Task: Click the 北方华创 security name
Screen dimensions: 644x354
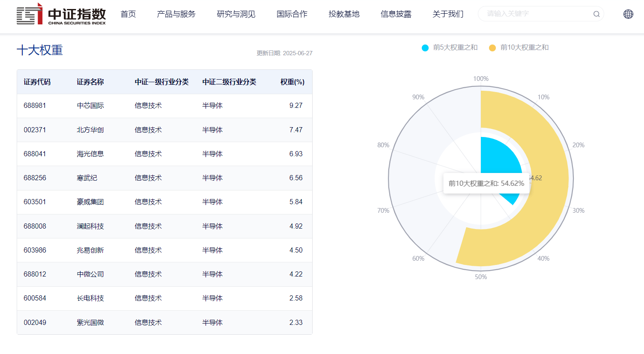Action: click(90, 130)
